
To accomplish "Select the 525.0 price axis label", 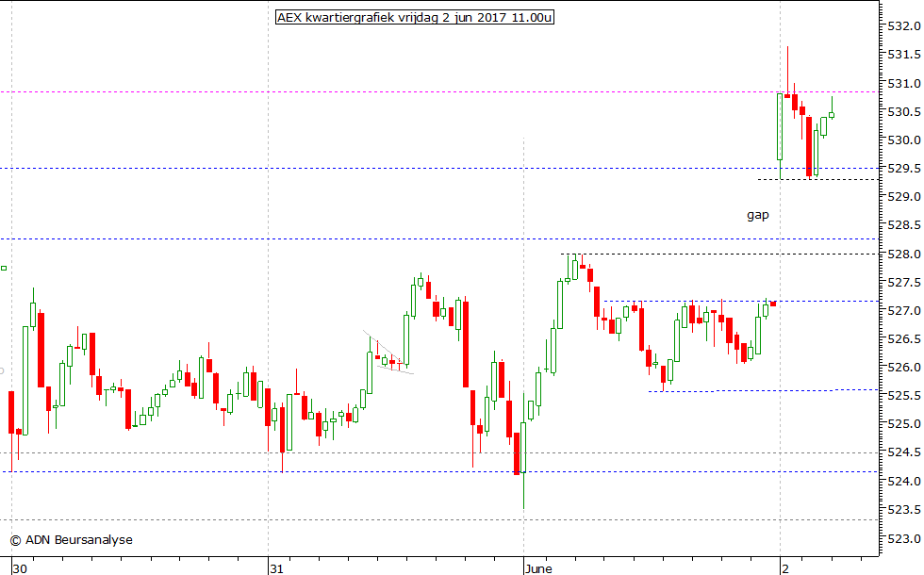I will click(x=904, y=424).
